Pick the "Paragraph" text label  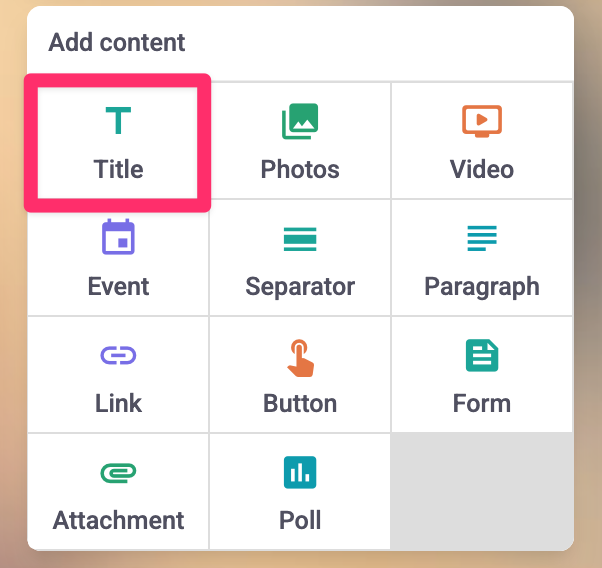click(x=482, y=286)
